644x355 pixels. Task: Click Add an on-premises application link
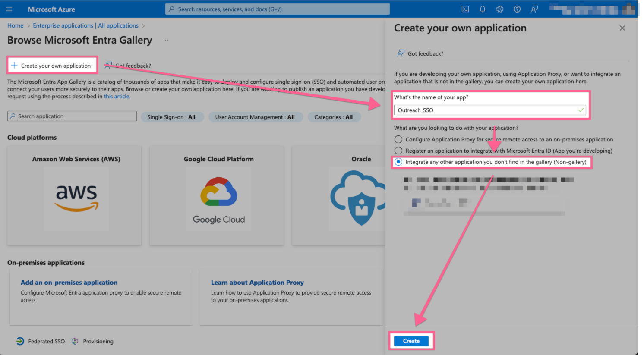tap(69, 283)
